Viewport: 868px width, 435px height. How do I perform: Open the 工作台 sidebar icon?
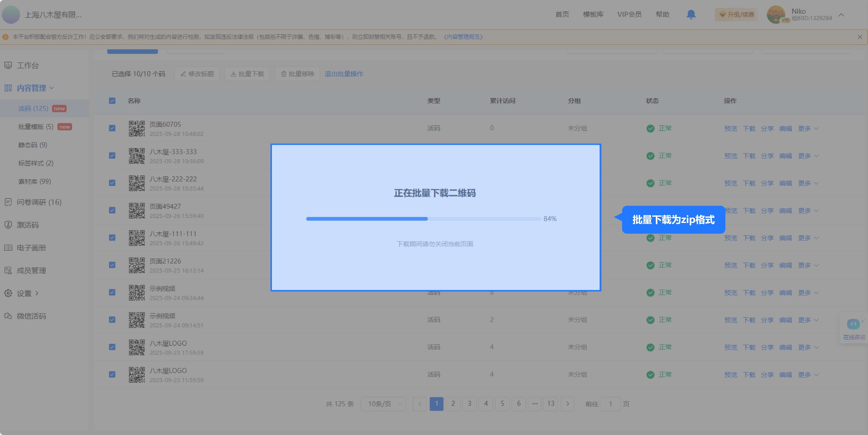click(x=8, y=65)
